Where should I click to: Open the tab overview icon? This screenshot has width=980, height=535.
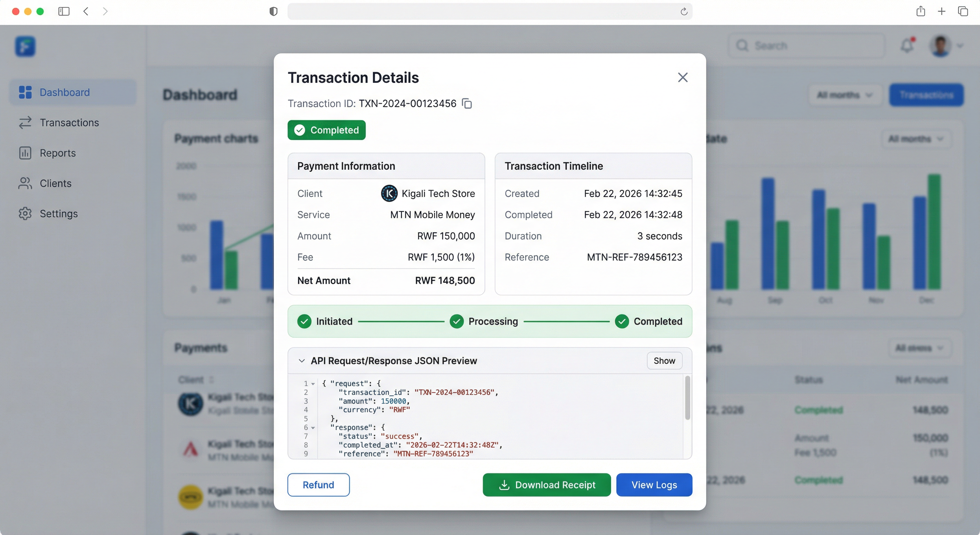pos(963,11)
